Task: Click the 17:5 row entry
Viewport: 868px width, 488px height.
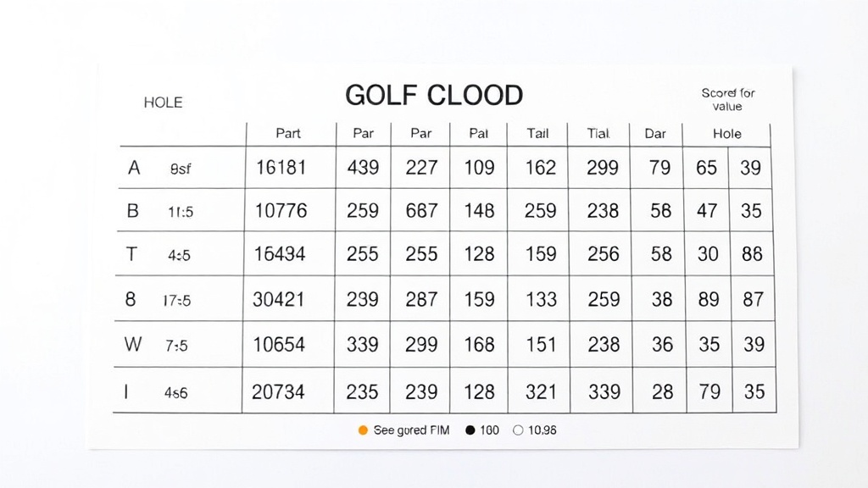Action: point(176,300)
